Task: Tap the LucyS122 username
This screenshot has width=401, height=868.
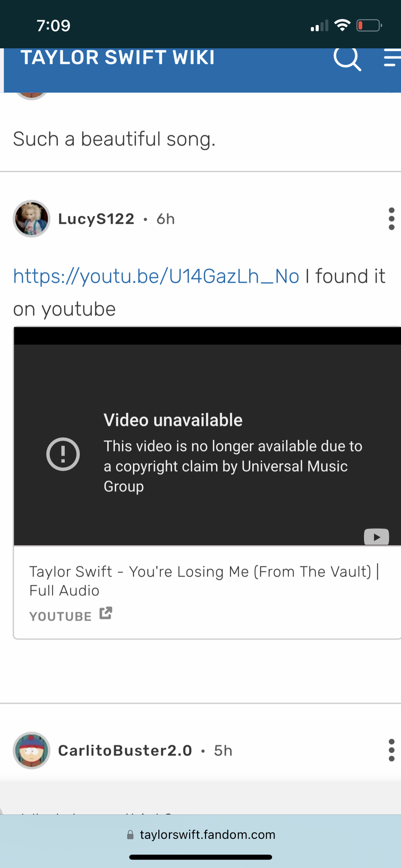Action: 96,219
